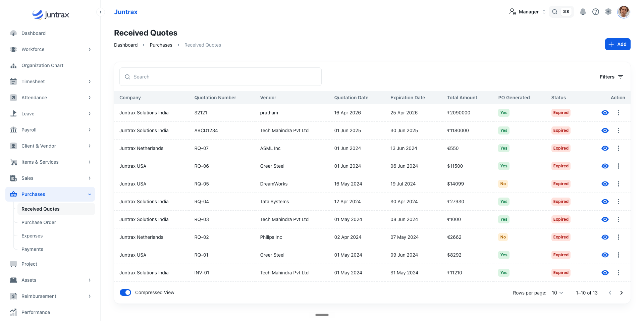Open the Reimbursement menu item
Image resolution: width=644 pixels, height=321 pixels.
coord(50,296)
